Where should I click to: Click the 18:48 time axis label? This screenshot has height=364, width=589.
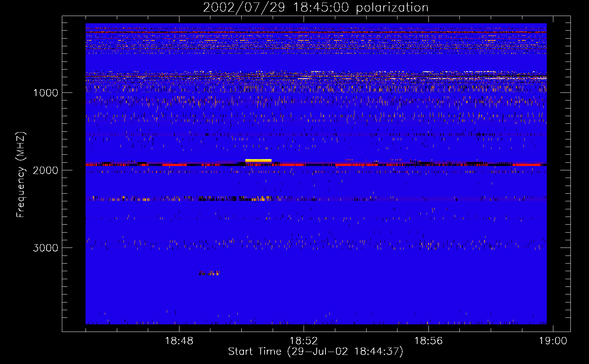click(x=179, y=341)
